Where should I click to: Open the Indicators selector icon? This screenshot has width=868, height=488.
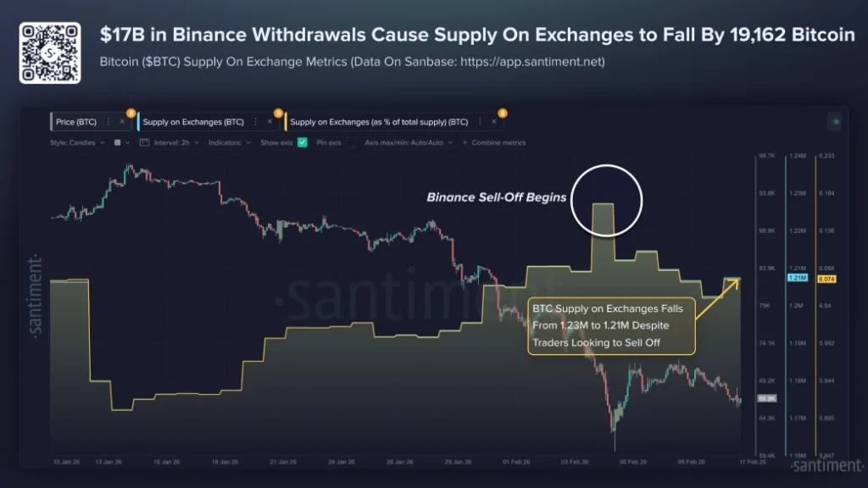(x=248, y=143)
